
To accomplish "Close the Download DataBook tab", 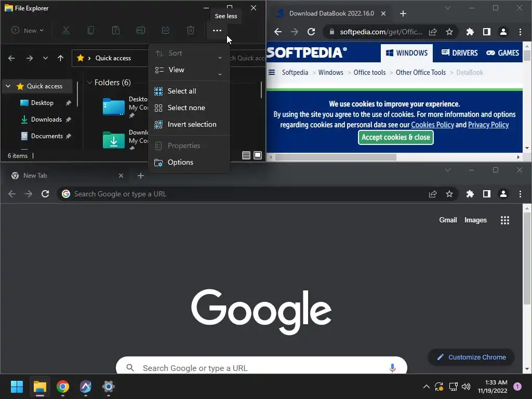I will click(x=383, y=14).
